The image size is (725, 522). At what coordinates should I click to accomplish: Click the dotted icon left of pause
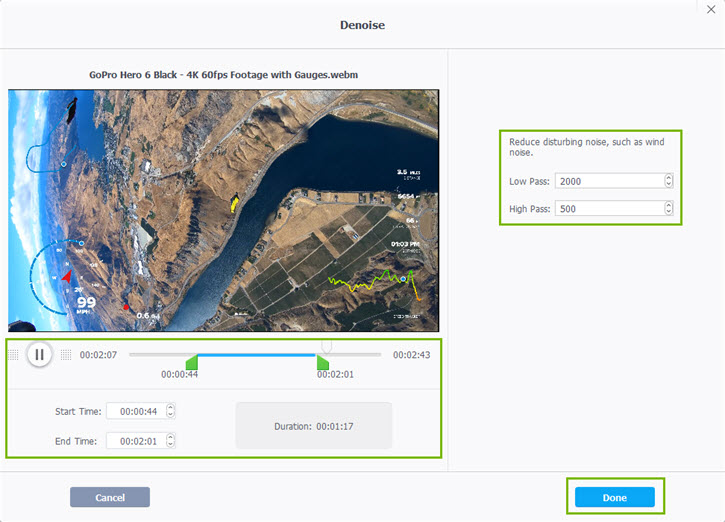click(x=14, y=354)
